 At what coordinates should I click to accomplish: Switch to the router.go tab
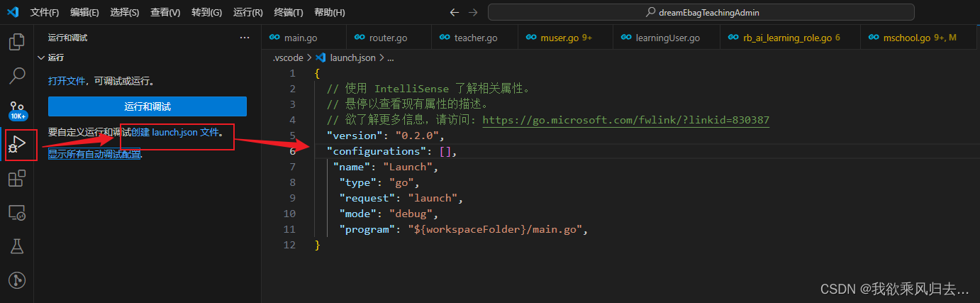pos(389,38)
